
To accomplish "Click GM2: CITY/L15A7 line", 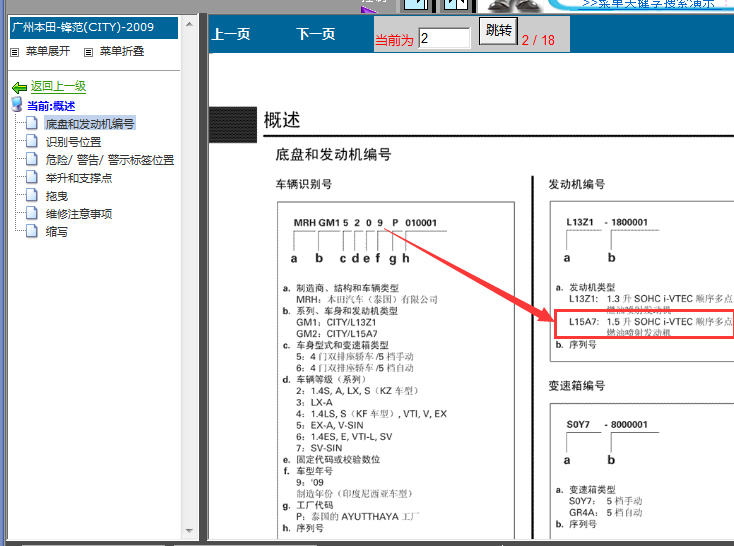I will coord(337,334).
